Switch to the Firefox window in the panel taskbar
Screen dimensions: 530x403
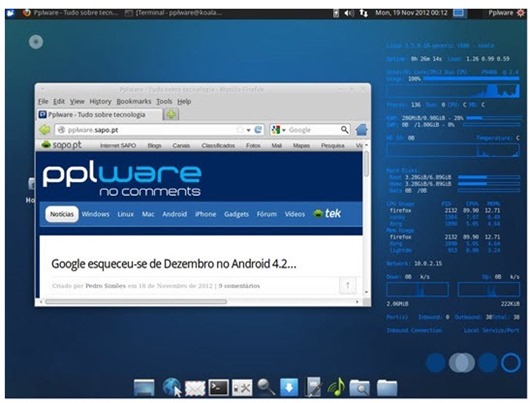[70, 13]
